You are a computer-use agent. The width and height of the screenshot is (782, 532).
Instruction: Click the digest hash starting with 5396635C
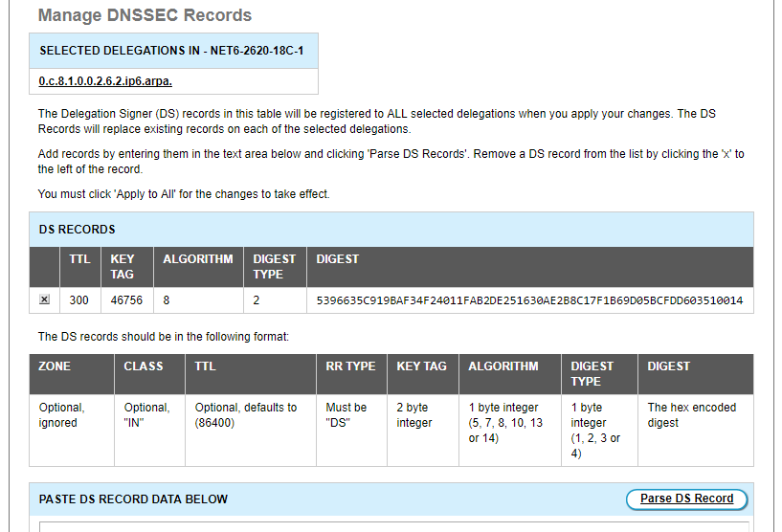click(x=529, y=300)
